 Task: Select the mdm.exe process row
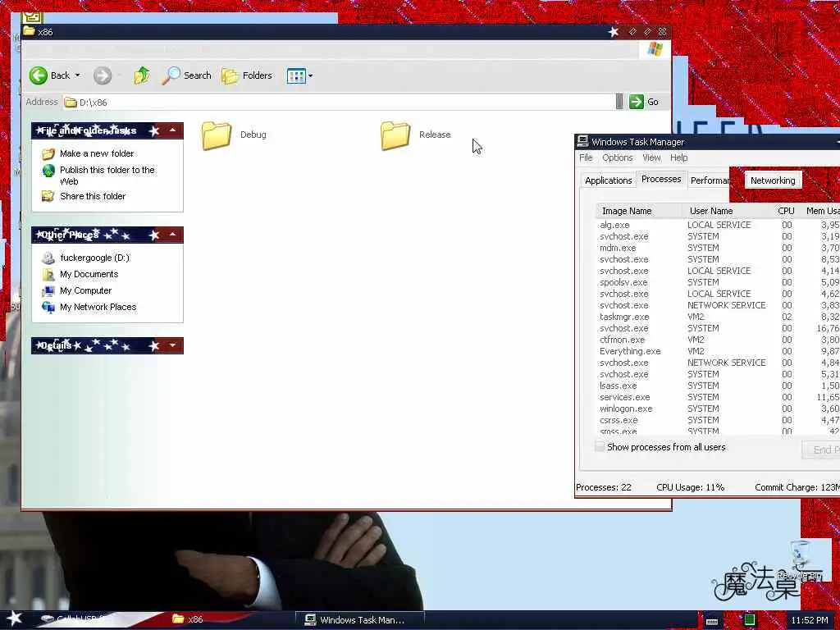coord(718,248)
